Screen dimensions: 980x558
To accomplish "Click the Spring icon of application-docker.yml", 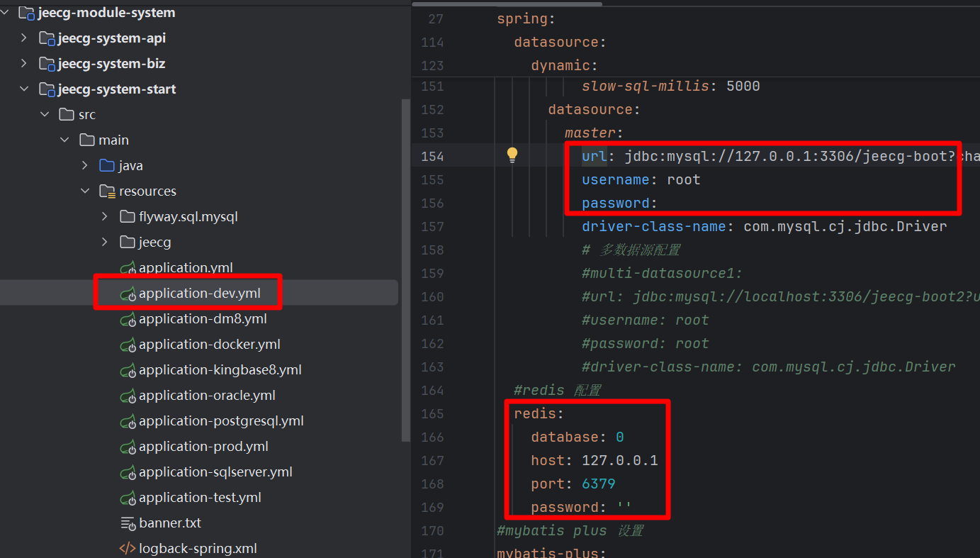I will (128, 345).
